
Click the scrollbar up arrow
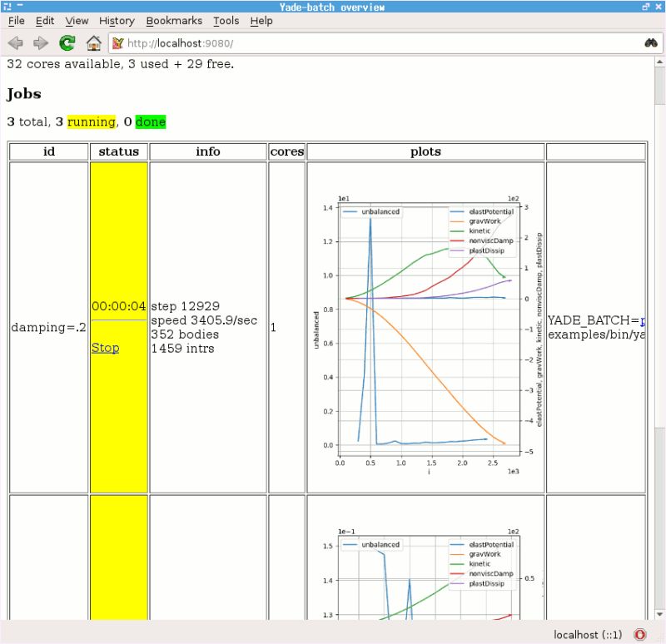click(659, 62)
